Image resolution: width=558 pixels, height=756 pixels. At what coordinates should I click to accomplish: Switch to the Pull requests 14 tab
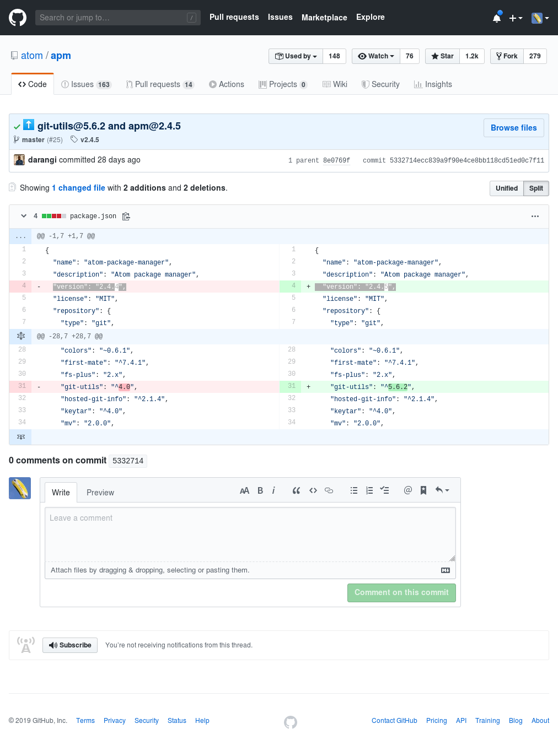pyautogui.click(x=160, y=84)
